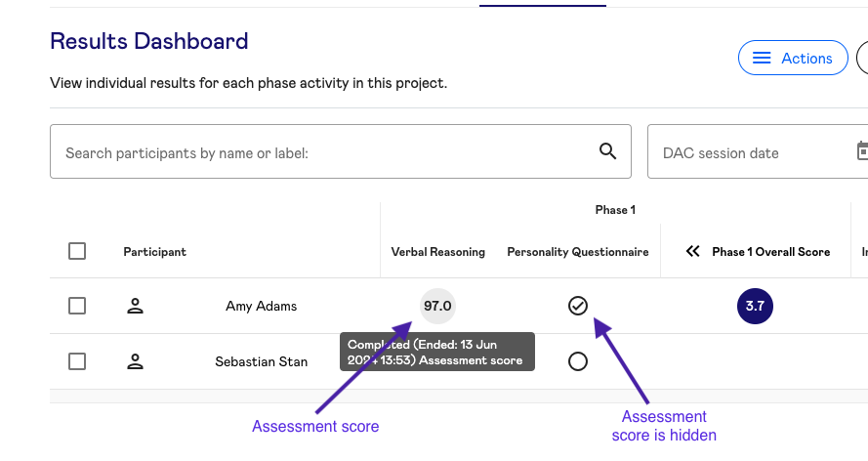
Task: Click the hamburger icon in Actions button
Action: coord(762,58)
